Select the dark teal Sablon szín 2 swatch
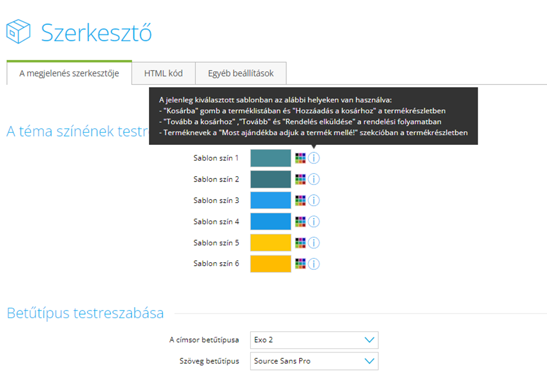The width and height of the screenshot is (547, 392). click(271, 179)
